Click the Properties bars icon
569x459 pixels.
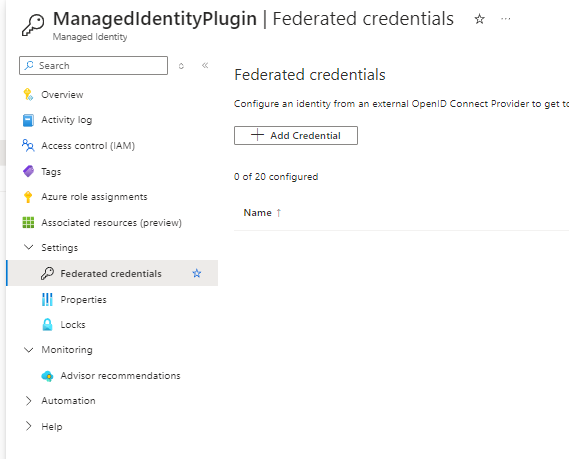point(47,299)
